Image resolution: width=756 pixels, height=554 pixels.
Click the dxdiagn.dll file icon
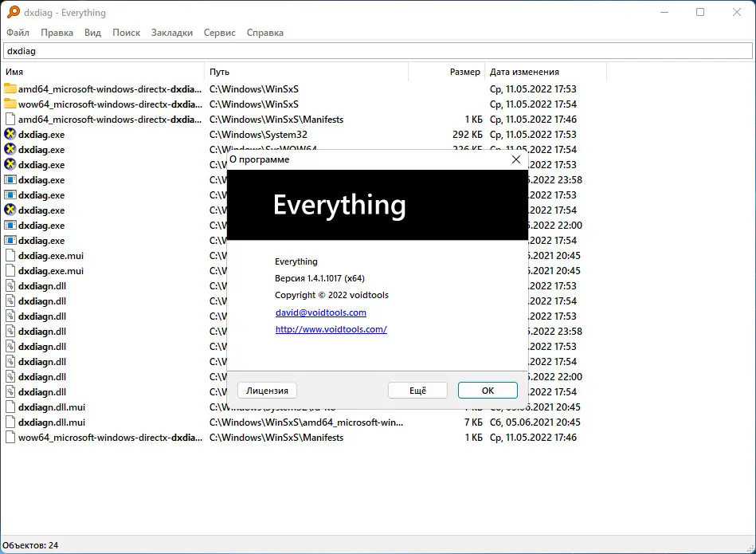pos(10,285)
